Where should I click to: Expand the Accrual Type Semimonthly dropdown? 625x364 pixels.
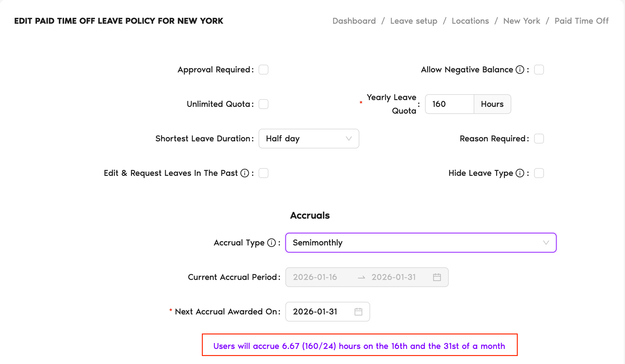(x=421, y=243)
